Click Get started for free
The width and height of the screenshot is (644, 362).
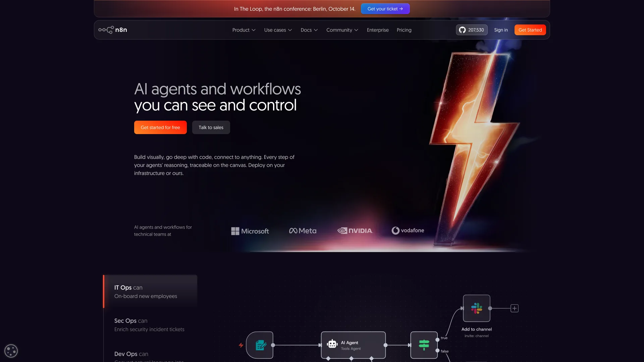160,127
